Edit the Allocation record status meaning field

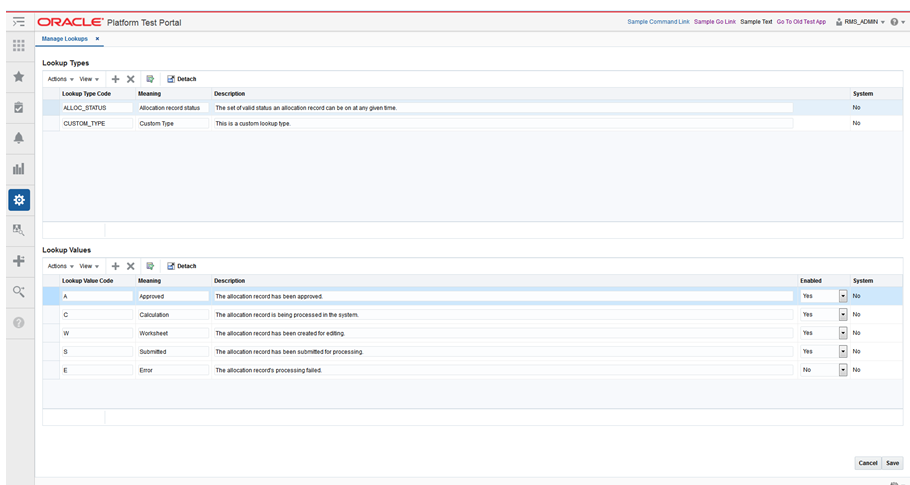point(173,108)
